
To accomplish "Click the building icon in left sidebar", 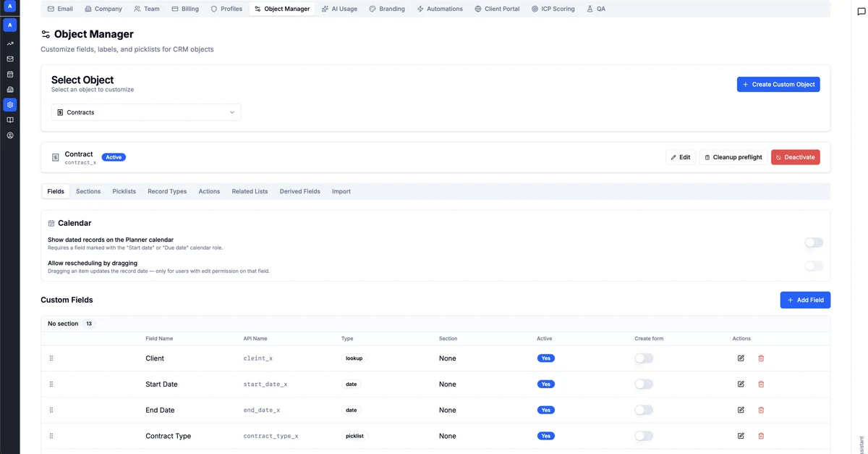I will pos(10,90).
